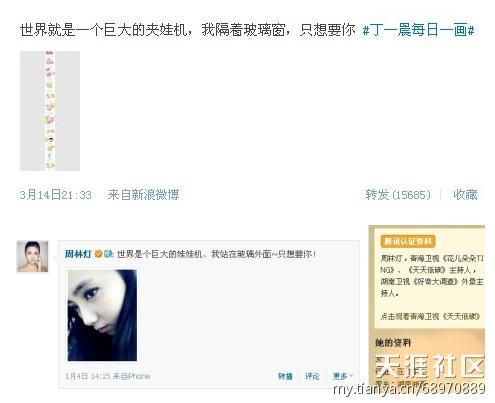The height and width of the screenshot is (403, 495).
Task: Click the 来自iPhone source link
Action: tap(131, 376)
